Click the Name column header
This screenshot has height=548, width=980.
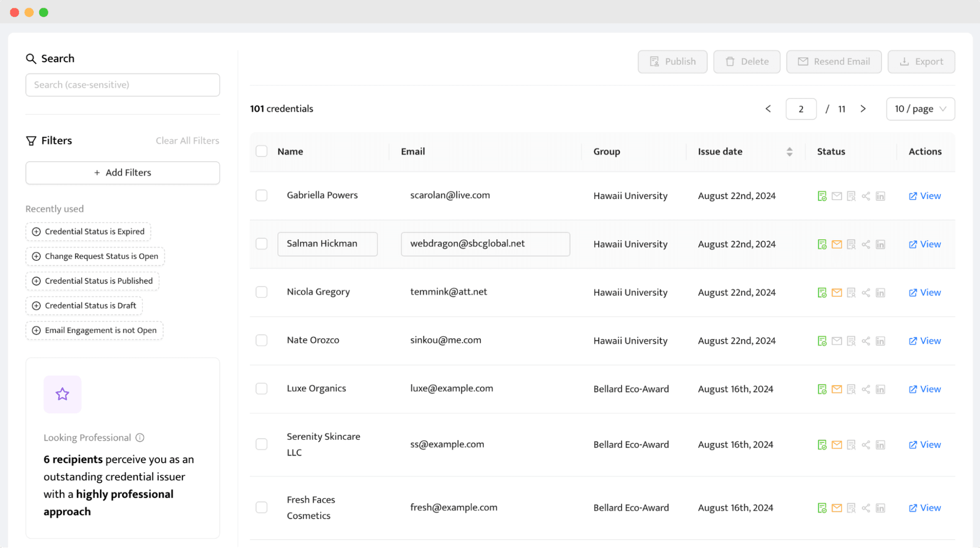[290, 152]
